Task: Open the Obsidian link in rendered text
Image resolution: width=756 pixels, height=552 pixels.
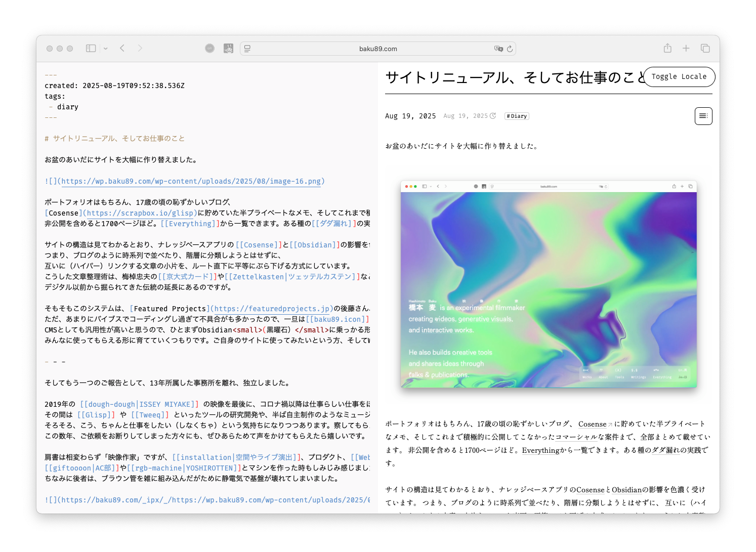Action: pos(626,490)
